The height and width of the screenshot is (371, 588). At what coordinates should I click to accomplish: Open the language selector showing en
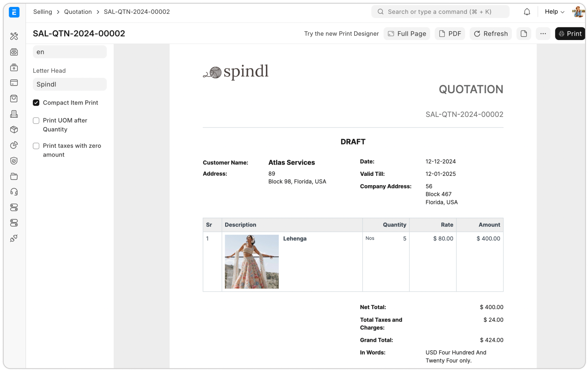pyautogui.click(x=70, y=52)
